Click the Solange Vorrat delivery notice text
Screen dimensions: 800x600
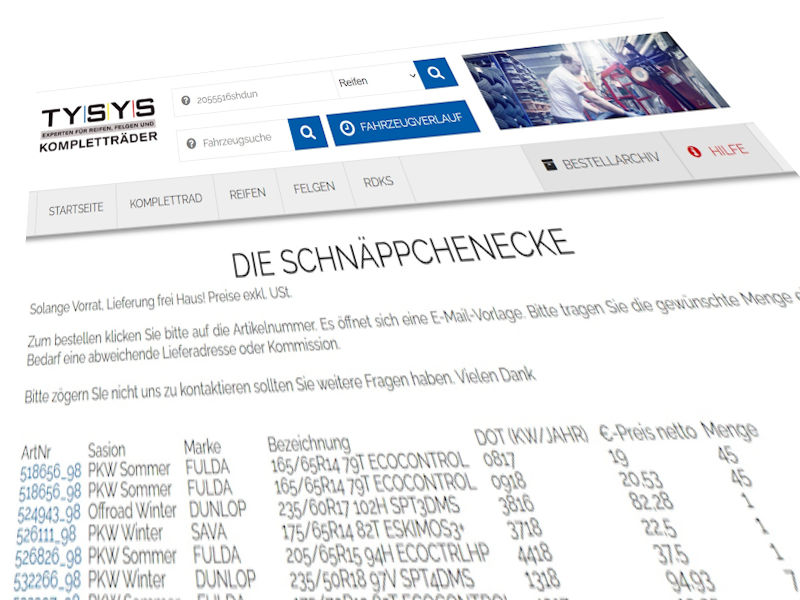[160, 302]
